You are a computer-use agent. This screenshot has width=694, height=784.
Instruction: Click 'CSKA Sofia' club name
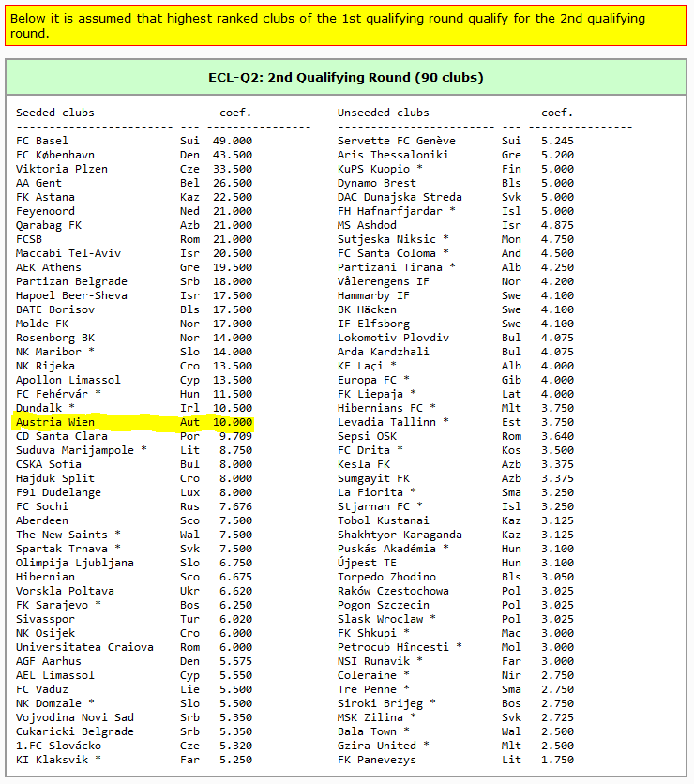pos(49,464)
